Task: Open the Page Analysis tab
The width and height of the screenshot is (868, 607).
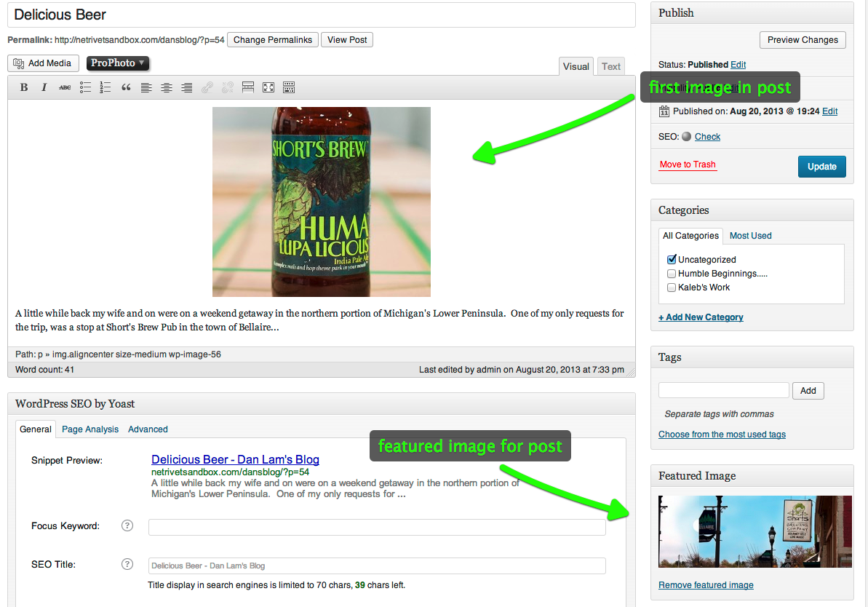Action: [x=90, y=429]
